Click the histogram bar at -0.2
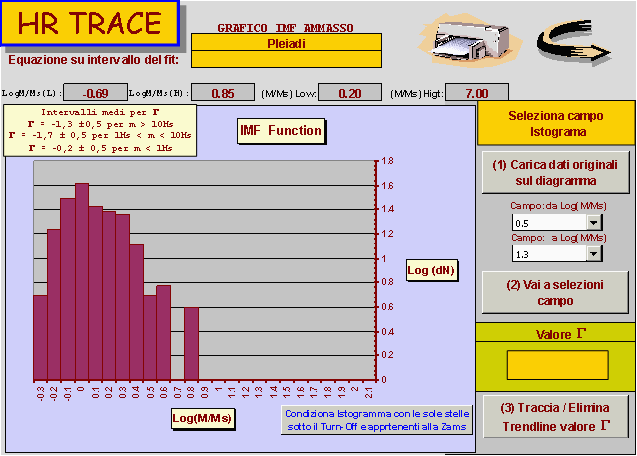 (x=54, y=305)
